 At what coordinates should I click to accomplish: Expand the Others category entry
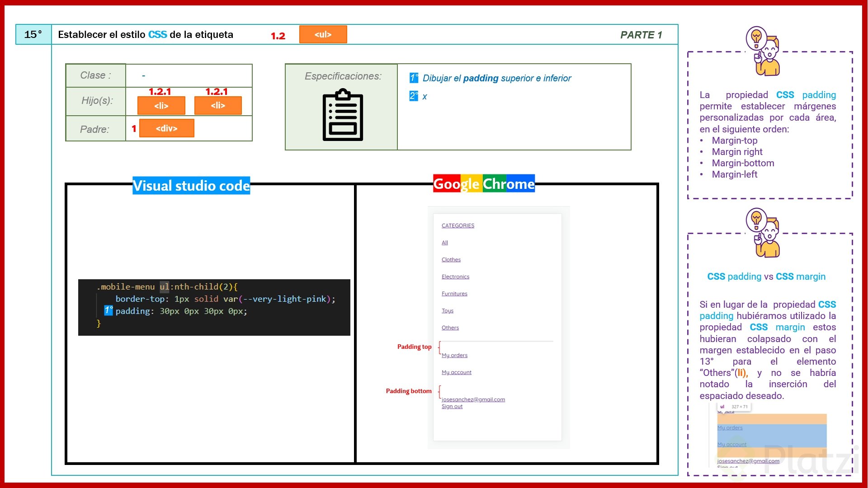(x=450, y=327)
